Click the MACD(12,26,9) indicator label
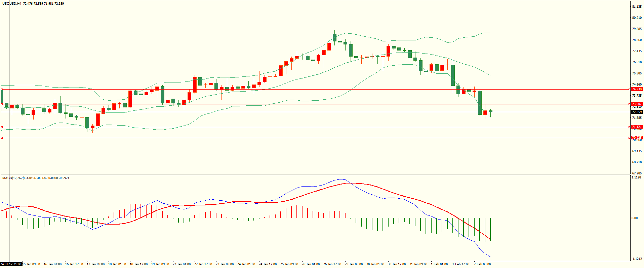 (13, 178)
